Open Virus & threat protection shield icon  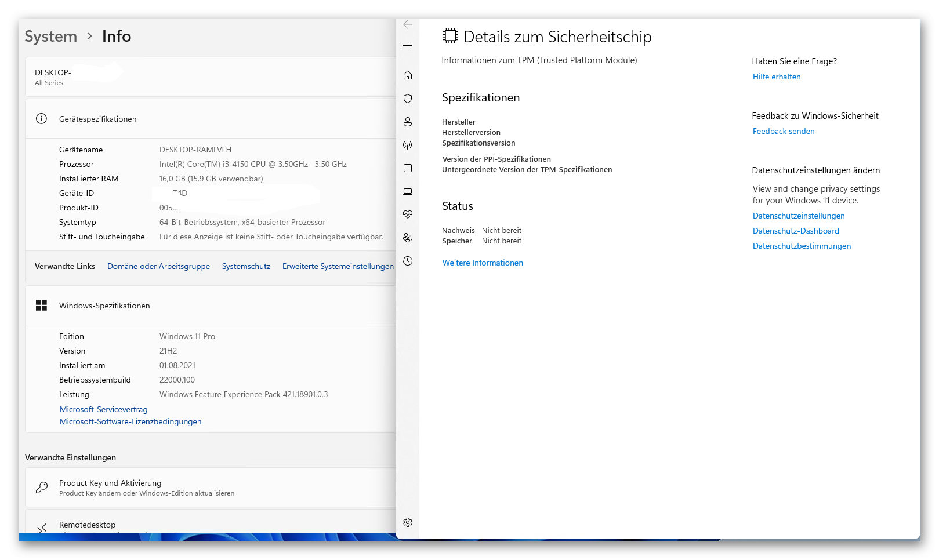408,99
